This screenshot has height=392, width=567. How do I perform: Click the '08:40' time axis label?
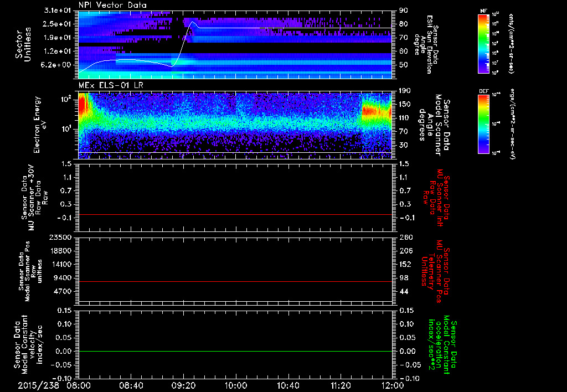coord(131,385)
